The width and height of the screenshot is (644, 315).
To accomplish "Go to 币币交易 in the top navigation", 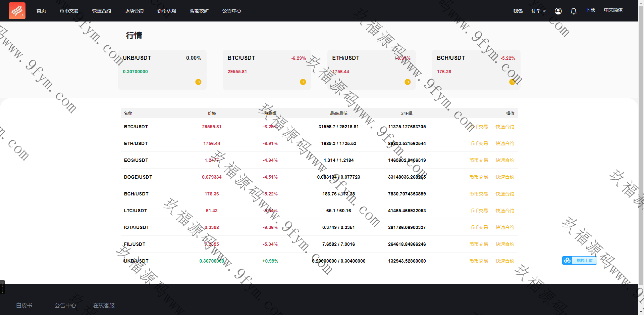I will click(69, 11).
